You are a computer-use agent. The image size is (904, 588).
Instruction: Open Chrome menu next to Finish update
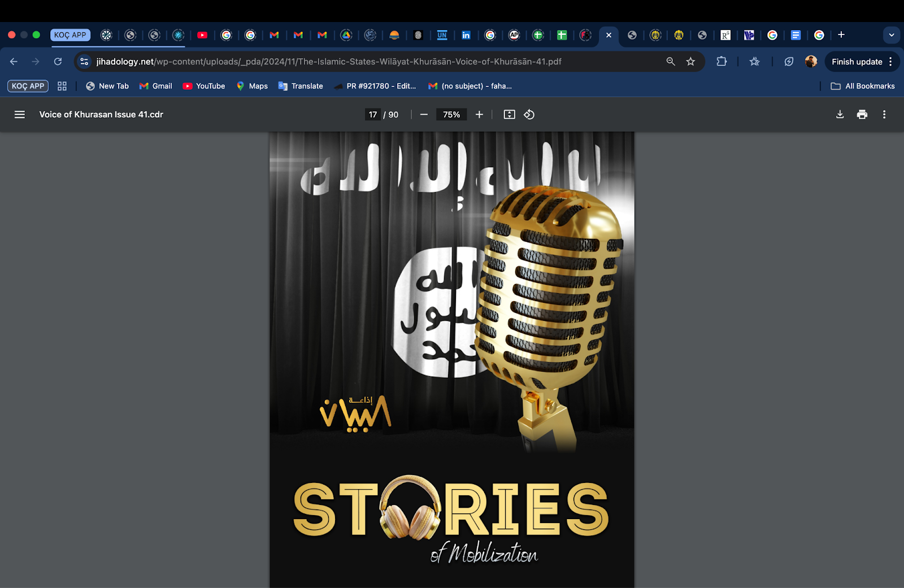tap(891, 62)
